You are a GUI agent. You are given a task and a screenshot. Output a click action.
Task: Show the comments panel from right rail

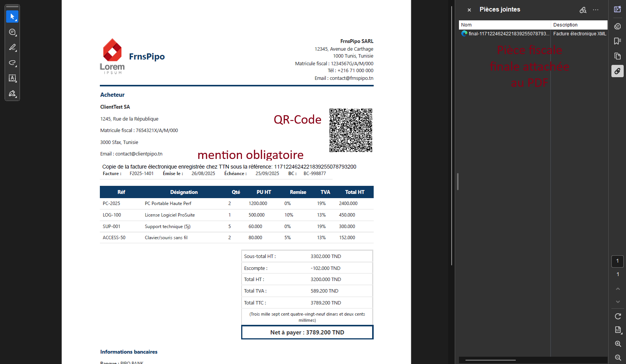pyautogui.click(x=618, y=26)
